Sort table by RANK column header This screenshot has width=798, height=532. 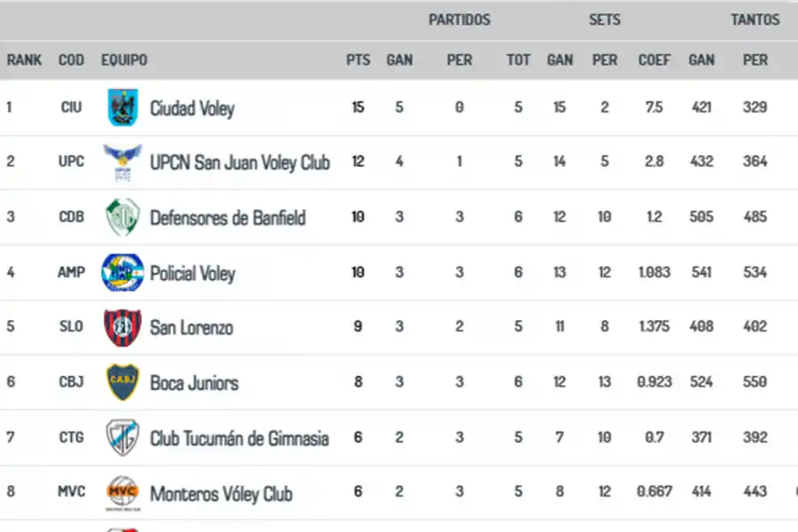click(25, 60)
